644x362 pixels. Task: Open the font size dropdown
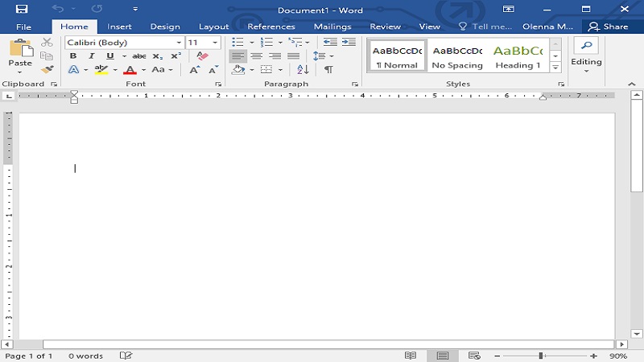pos(215,43)
